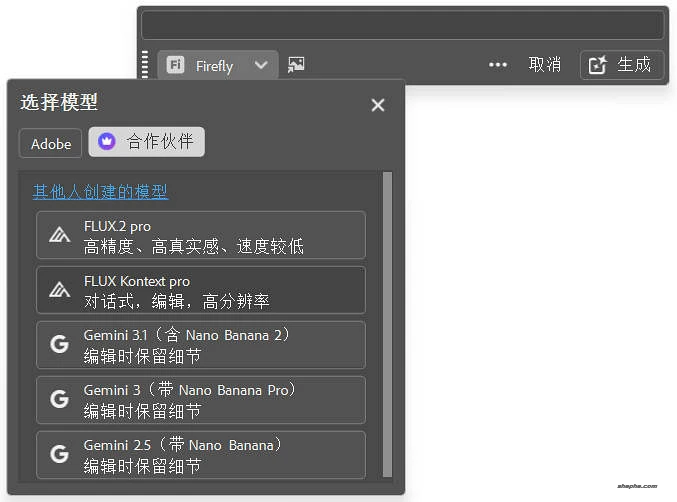The image size is (677, 502).
Task: Click the purple crown premium icon
Action: (x=107, y=141)
